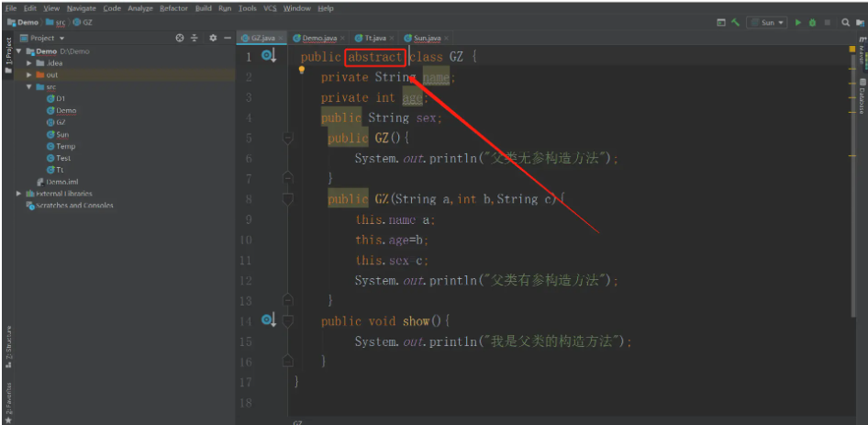Hide the Project panel with minus icon
Viewport: 868px width, 425px height.
click(227, 38)
